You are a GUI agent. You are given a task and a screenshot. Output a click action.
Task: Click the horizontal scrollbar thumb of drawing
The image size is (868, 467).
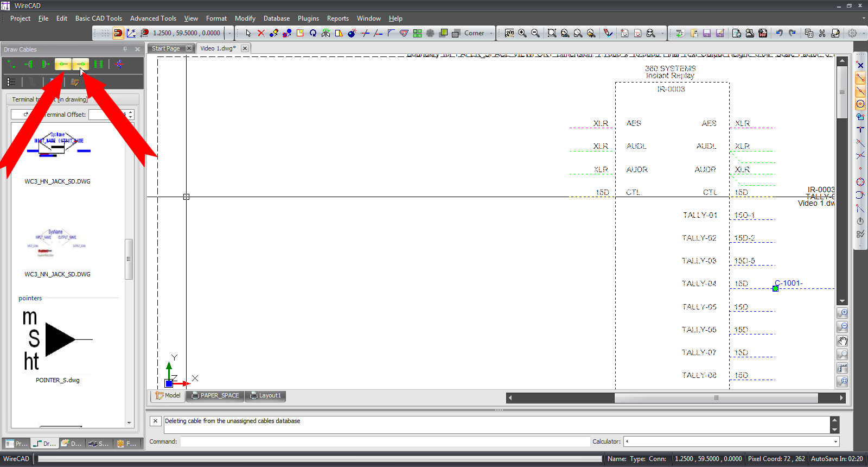point(716,398)
